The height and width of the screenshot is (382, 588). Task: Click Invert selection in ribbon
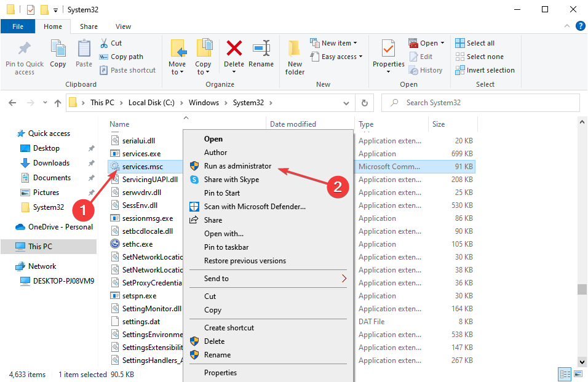[485, 70]
